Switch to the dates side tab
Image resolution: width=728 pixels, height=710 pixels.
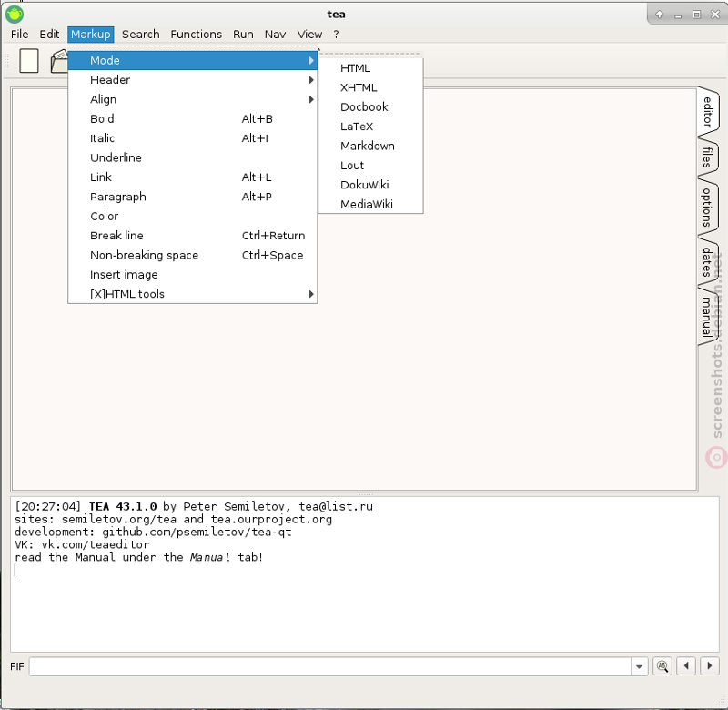[708, 262]
